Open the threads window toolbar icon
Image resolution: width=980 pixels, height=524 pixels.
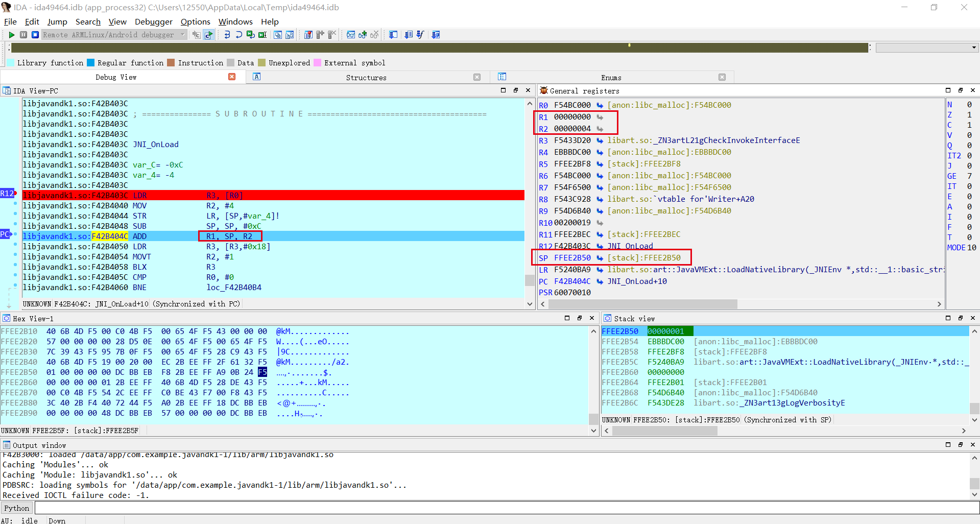278,35
